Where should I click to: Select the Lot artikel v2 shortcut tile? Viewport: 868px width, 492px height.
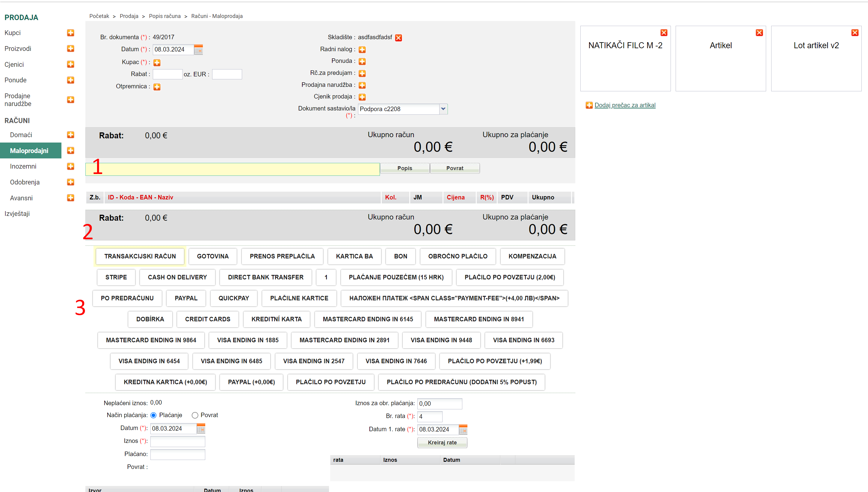click(816, 58)
